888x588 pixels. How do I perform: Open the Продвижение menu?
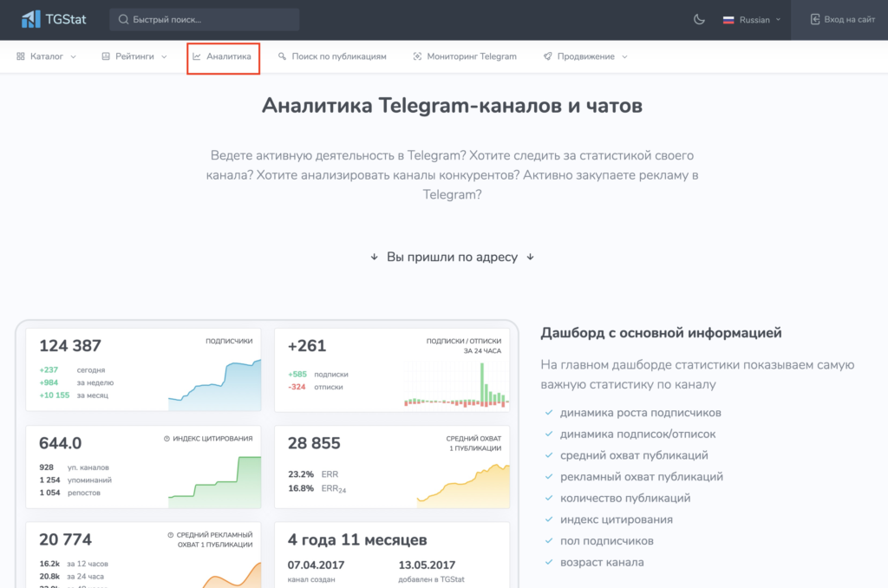coord(585,56)
